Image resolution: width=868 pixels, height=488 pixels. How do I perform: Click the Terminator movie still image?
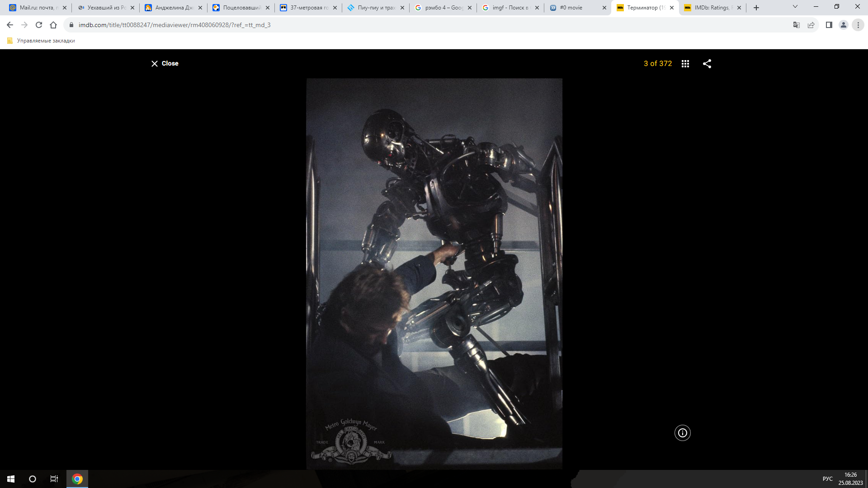point(434,274)
